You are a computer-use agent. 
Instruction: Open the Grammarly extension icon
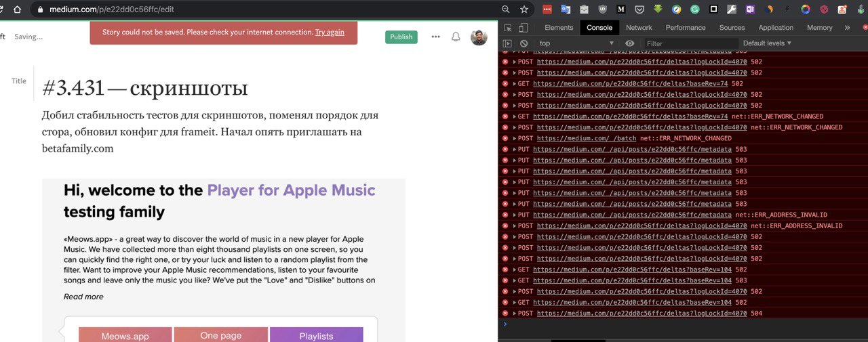(694, 9)
